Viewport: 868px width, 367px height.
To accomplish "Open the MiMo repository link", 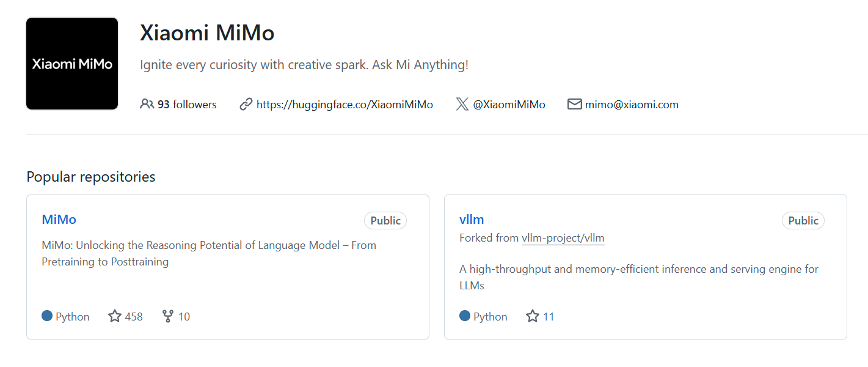I will (x=59, y=219).
